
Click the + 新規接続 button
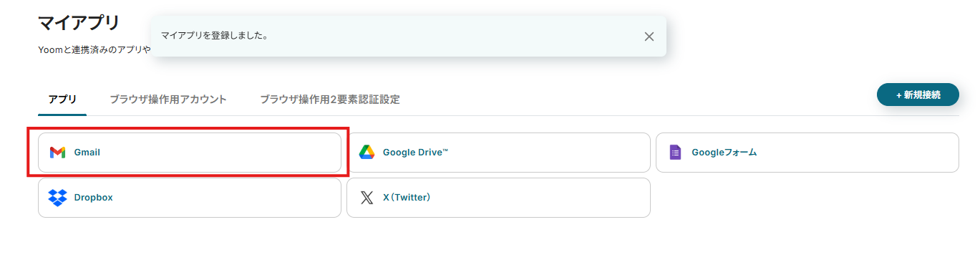tap(918, 95)
